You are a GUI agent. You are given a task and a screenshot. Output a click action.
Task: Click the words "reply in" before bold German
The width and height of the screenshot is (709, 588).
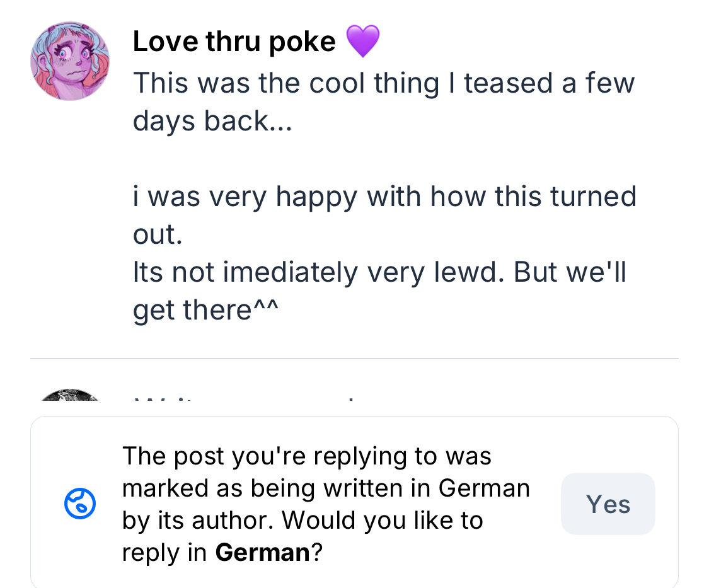(164, 553)
